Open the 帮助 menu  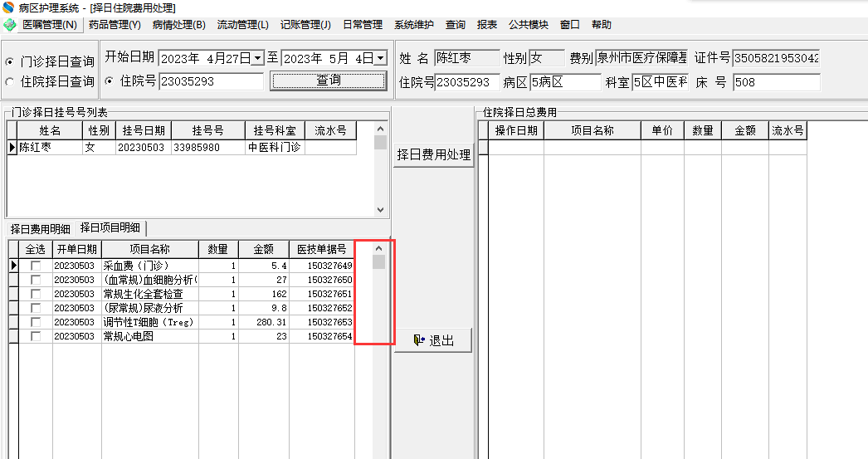pyautogui.click(x=601, y=25)
